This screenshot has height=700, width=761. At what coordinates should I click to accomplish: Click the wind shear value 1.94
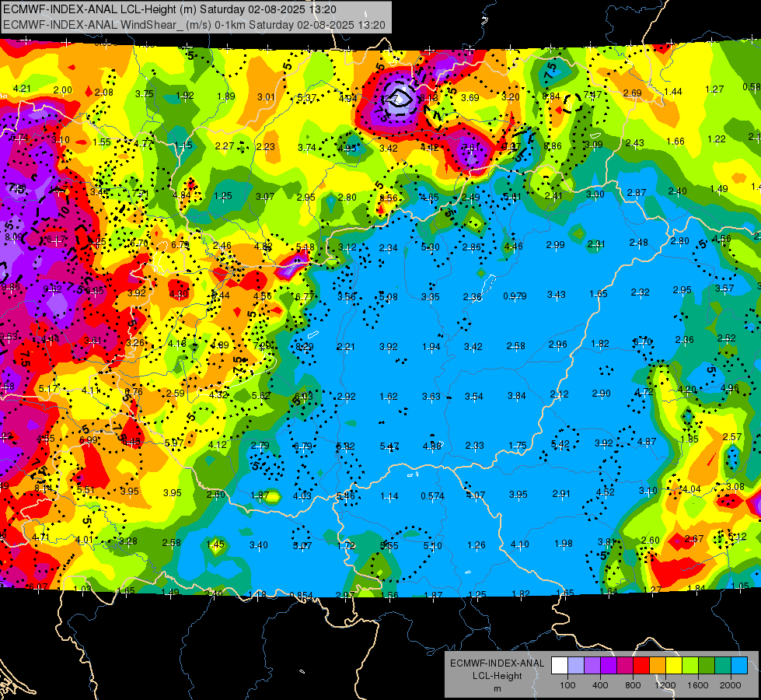tap(431, 346)
